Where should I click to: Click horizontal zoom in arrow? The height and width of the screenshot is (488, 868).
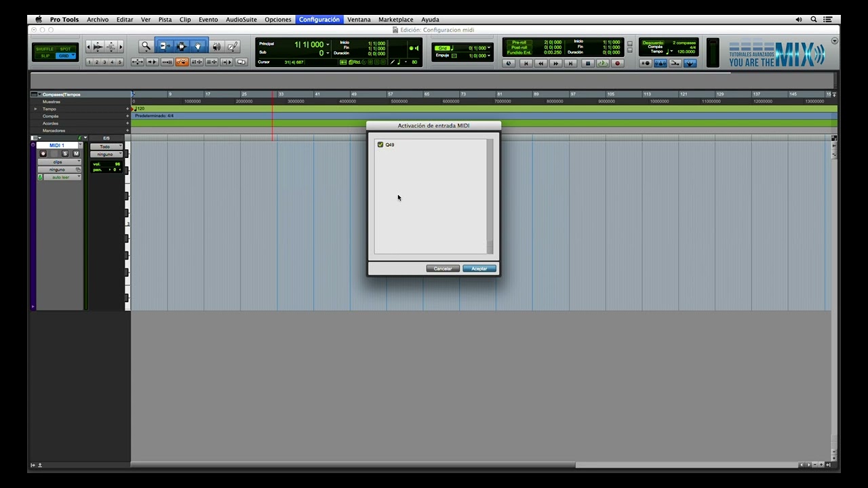(x=121, y=47)
